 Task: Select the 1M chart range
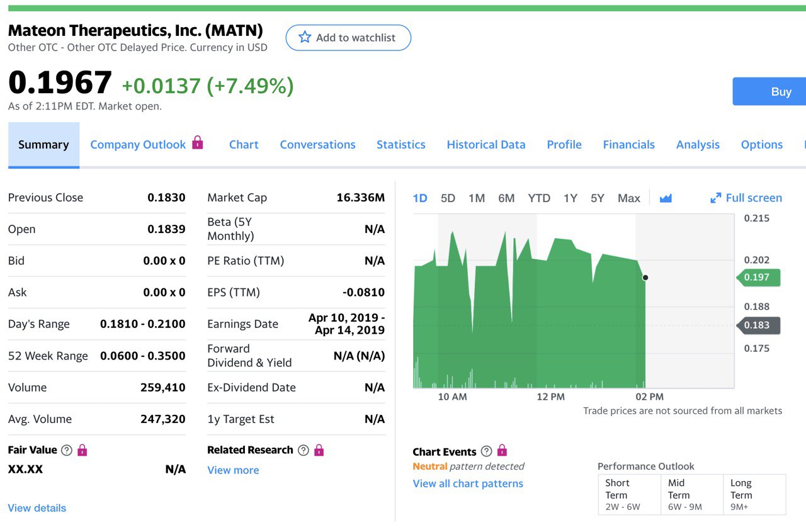[477, 198]
